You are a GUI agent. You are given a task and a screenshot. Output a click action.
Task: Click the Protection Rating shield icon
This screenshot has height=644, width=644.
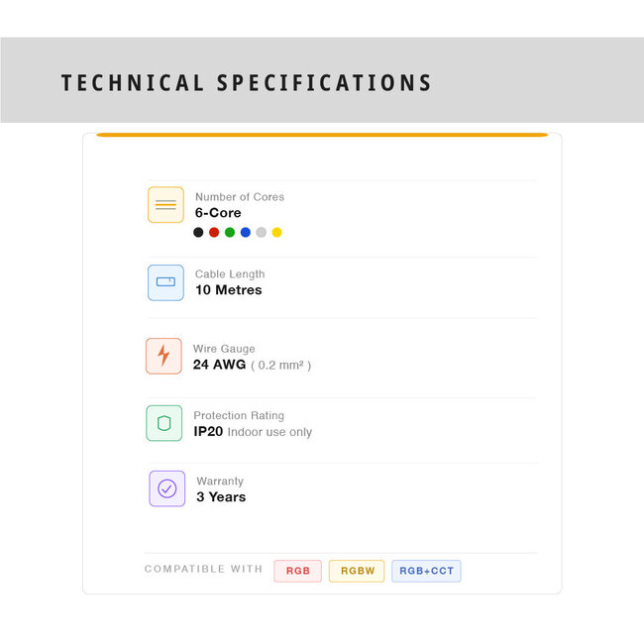click(163, 423)
